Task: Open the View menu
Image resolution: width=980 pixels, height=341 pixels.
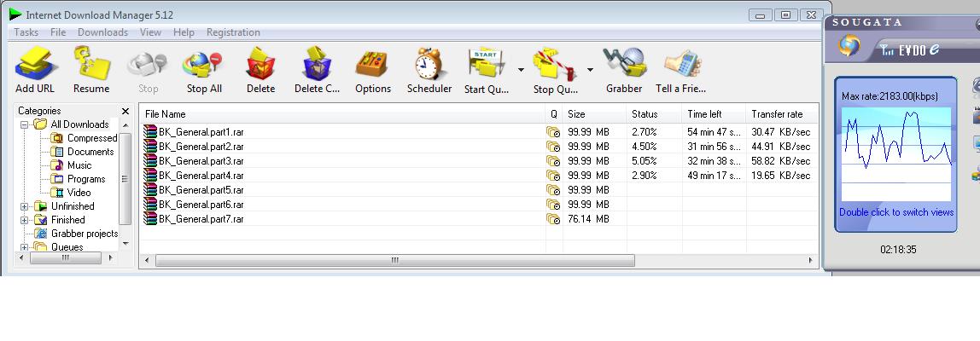Action: (x=150, y=32)
